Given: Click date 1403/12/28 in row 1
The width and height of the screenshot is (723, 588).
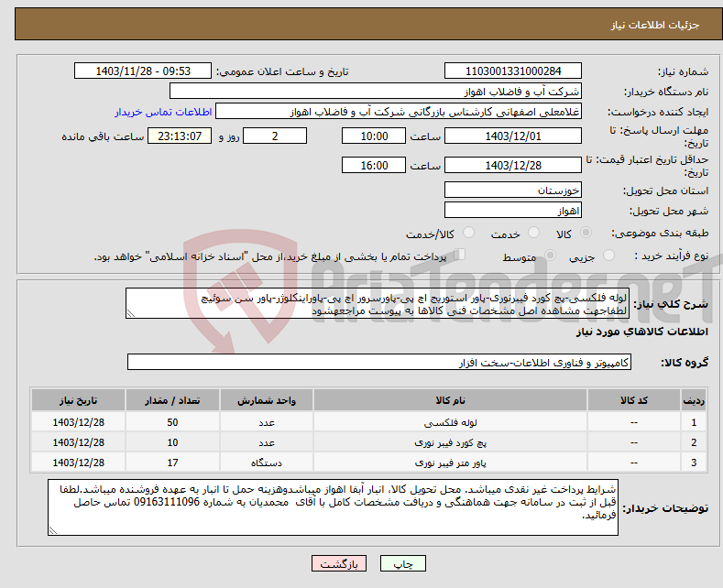Looking at the screenshot, I should 79,422.
